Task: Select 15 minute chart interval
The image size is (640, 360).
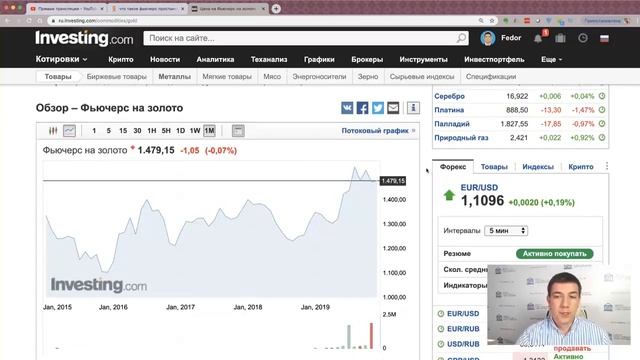Action: tap(123, 131)
